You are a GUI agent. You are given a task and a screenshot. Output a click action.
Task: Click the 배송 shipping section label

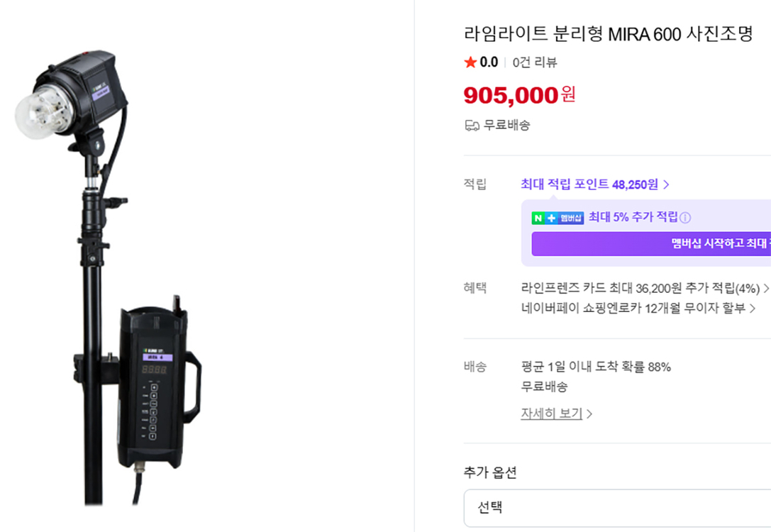click(x=474, y=367)
